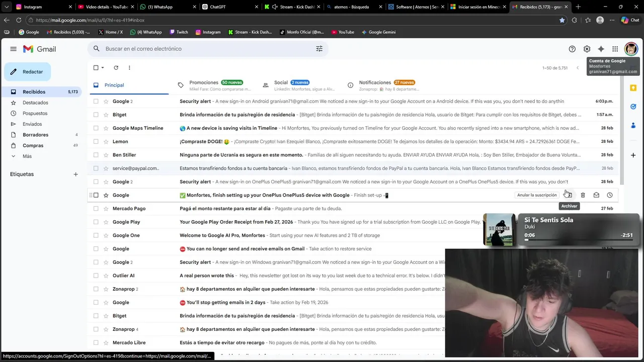644x362 pixels.
Task: Open the Google One welcome email
Action: pos(352,235)
